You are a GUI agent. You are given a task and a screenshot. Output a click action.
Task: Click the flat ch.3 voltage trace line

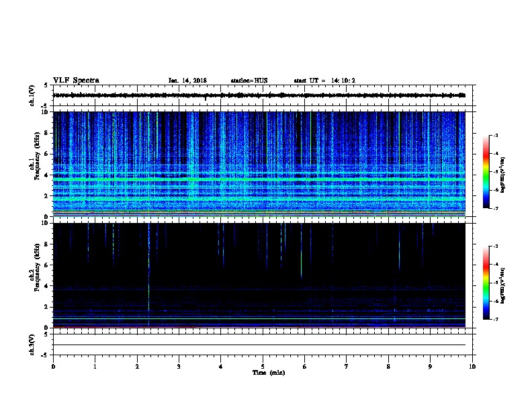[259, 345]
